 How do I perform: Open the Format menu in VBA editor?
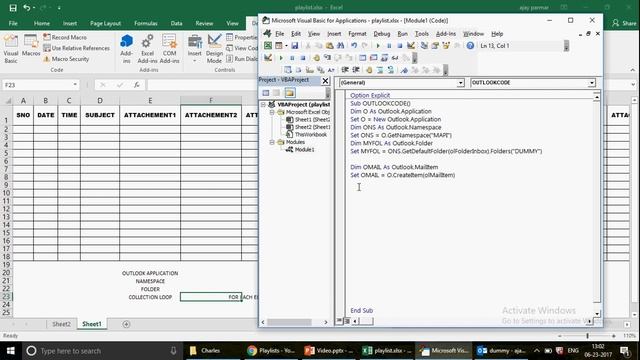[x=357, y=34]
